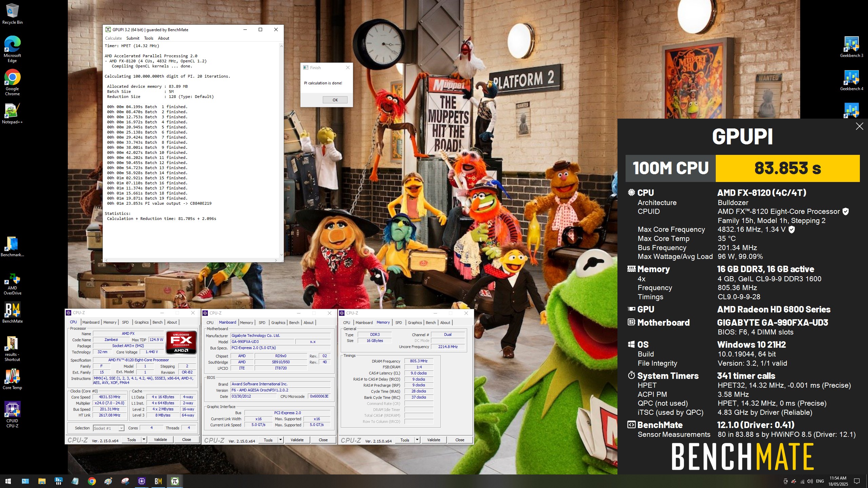Open the Google Chrome desktop shortcut
The width and height of the screenshot is (868, 488).
(12, 82)
